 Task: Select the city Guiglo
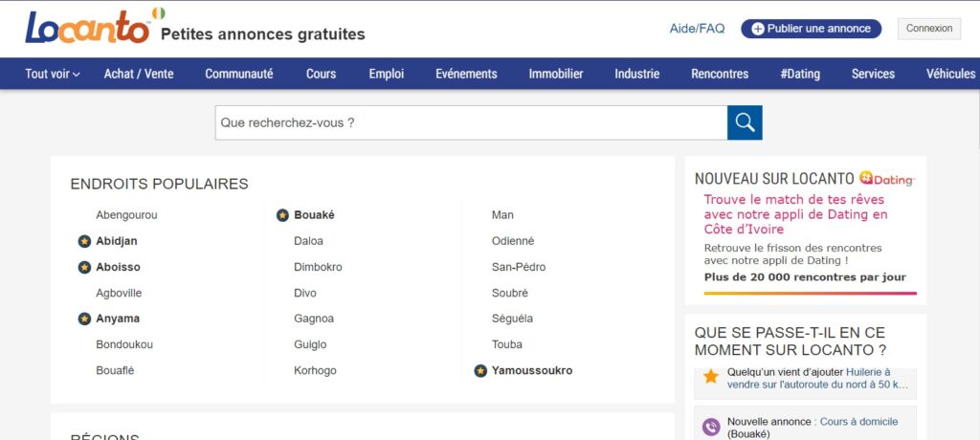(310, 344)
